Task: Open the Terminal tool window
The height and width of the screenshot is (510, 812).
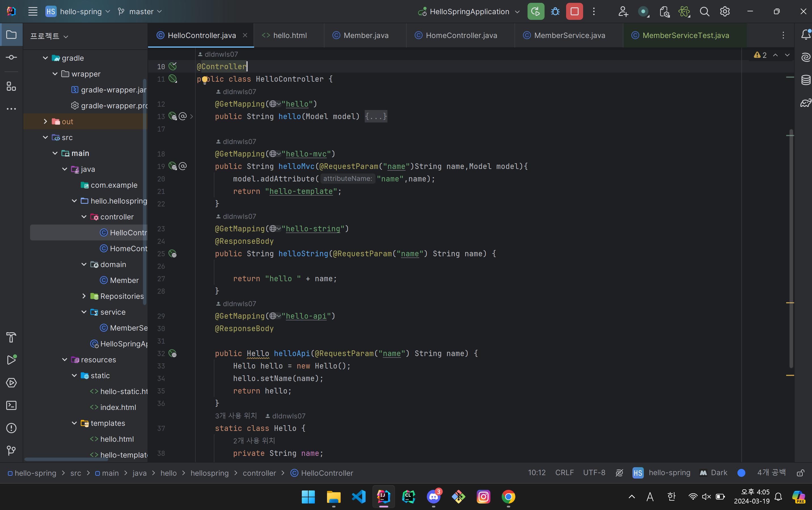Action: [11, 405]
